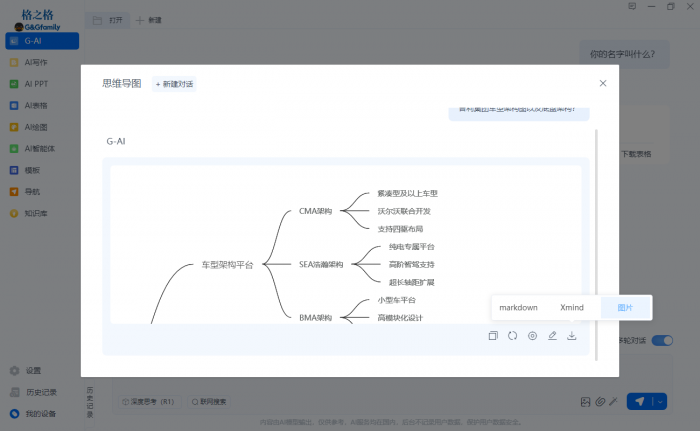
Task: Click the 打开 folder button in toolbar
Action: [108, 20]
